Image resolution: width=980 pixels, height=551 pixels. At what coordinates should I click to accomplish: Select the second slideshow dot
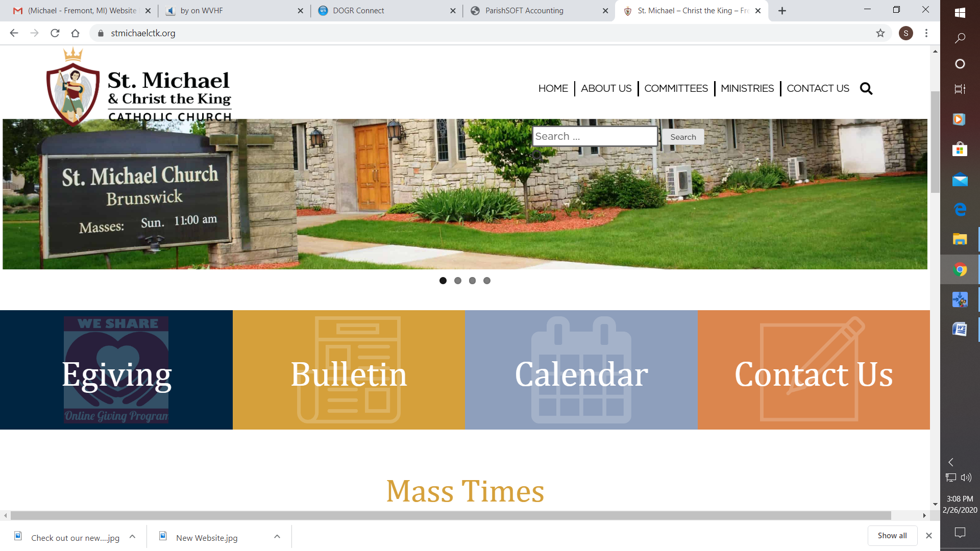coord(458,281)
